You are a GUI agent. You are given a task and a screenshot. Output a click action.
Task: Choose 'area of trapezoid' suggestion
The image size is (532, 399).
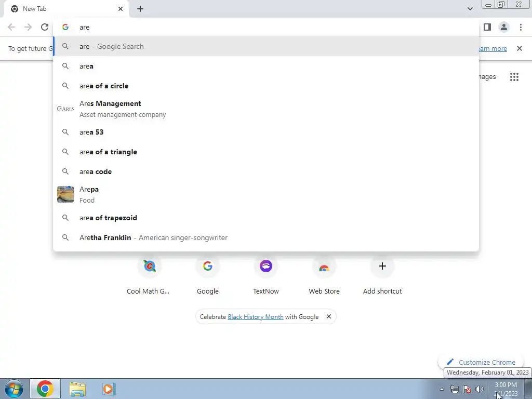click(x=266, y=218)
